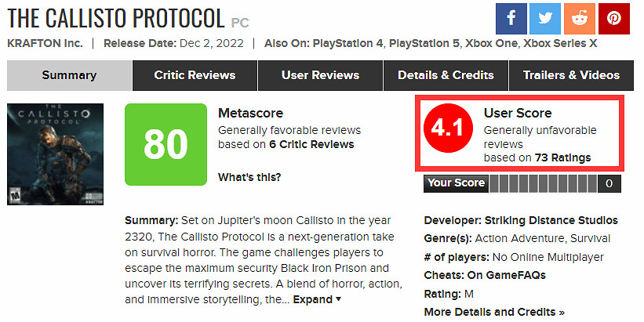View the 73 Ratings link
This screenshot has width=644, height=322.
(x=562, y=157)
